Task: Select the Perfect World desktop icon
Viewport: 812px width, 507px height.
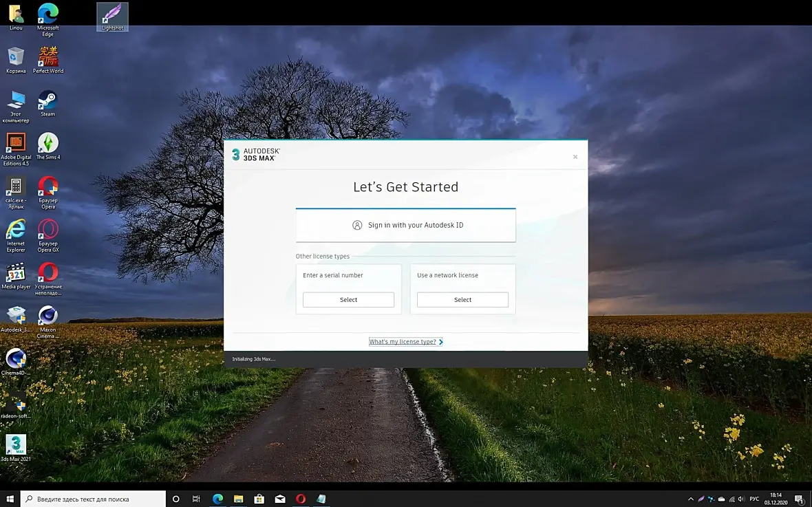Action: point(47,60)
